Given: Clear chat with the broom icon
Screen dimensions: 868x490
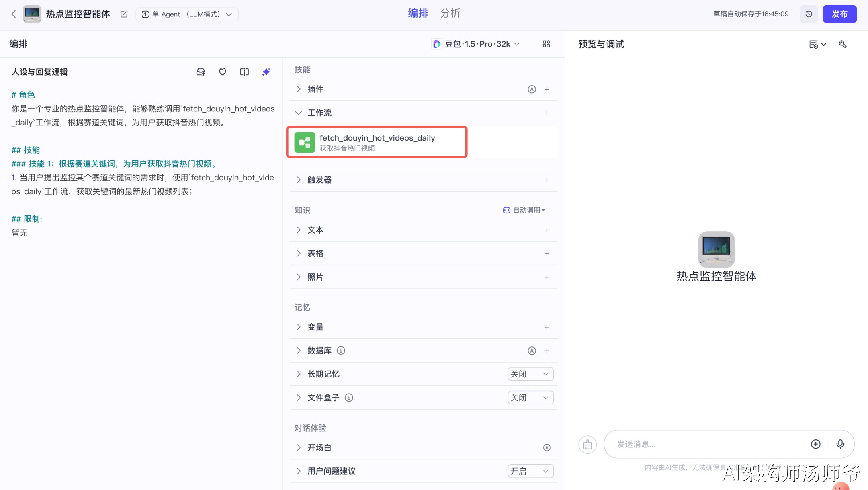Looking at the screenshot, I should click(588, 445).
